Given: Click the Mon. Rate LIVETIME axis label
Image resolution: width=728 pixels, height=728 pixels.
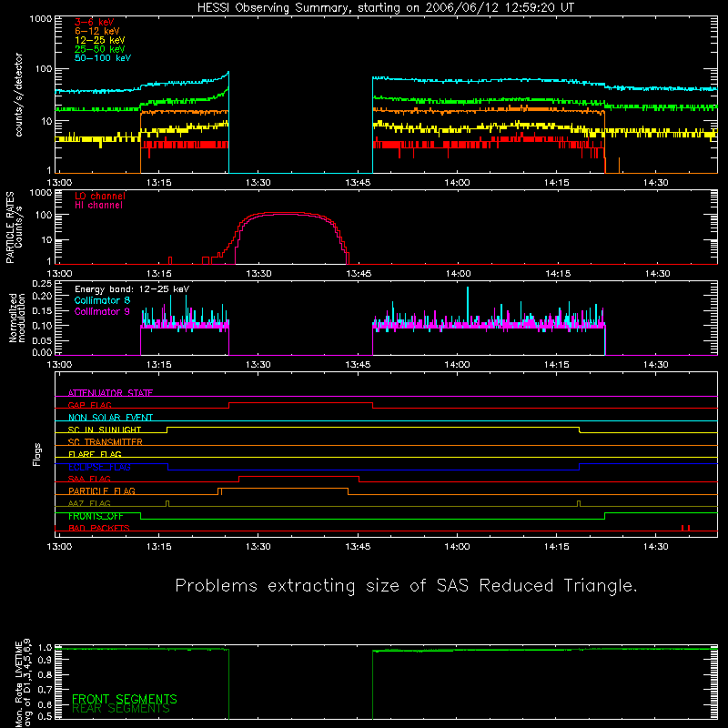Looking at the screenshot, I should pyautogui.click(x=22, y=683).
